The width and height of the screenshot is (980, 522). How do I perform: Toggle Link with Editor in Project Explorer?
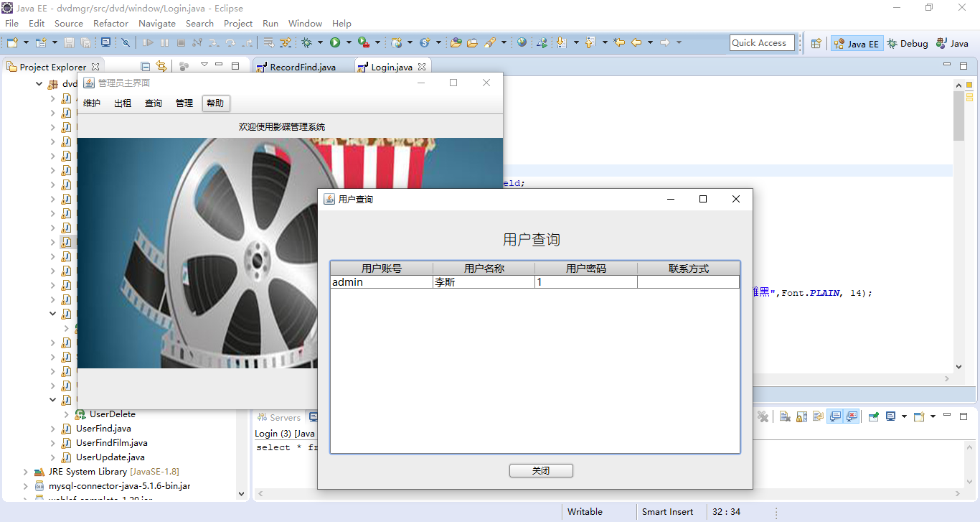161,67
